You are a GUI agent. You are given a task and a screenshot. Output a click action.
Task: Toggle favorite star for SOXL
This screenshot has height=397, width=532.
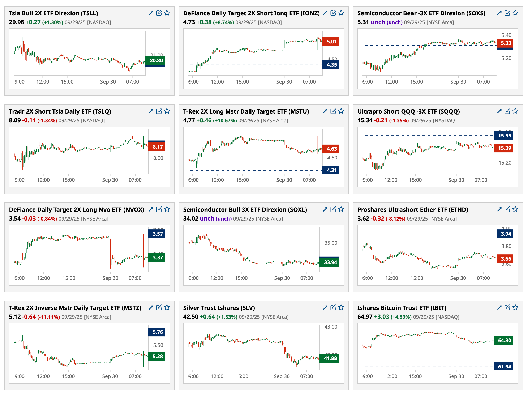click(341, 209)
